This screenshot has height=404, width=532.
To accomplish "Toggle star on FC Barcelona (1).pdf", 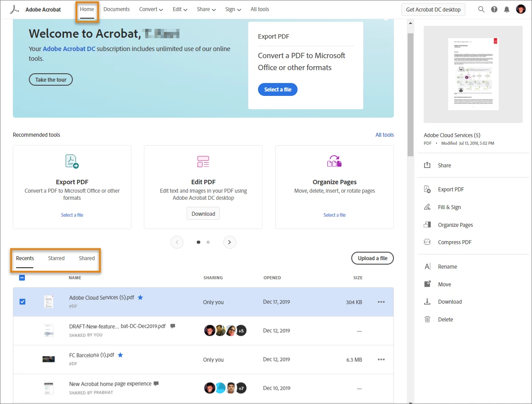I will pos(120,355).
